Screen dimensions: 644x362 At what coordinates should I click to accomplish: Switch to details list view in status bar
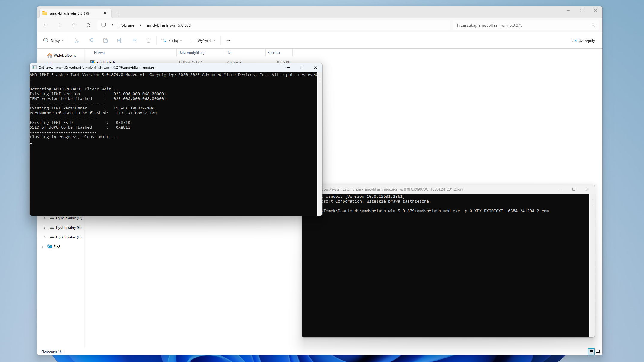coord(591,352)
